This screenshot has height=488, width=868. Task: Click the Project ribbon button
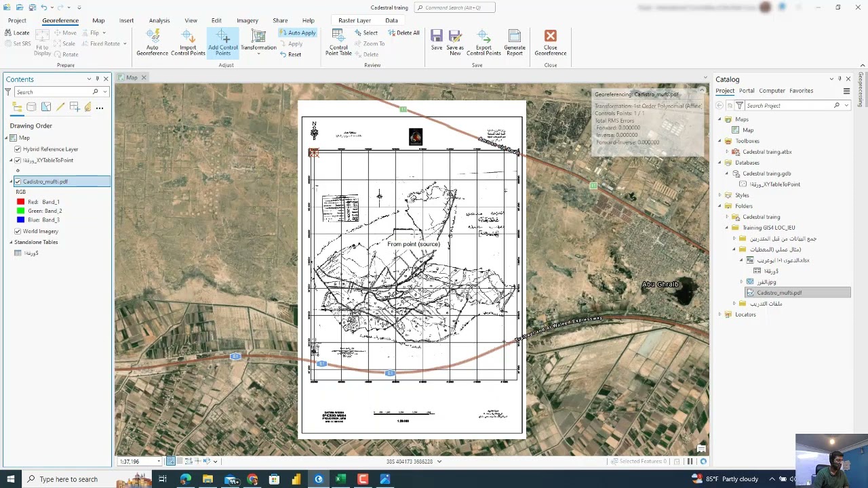point(17,20)
